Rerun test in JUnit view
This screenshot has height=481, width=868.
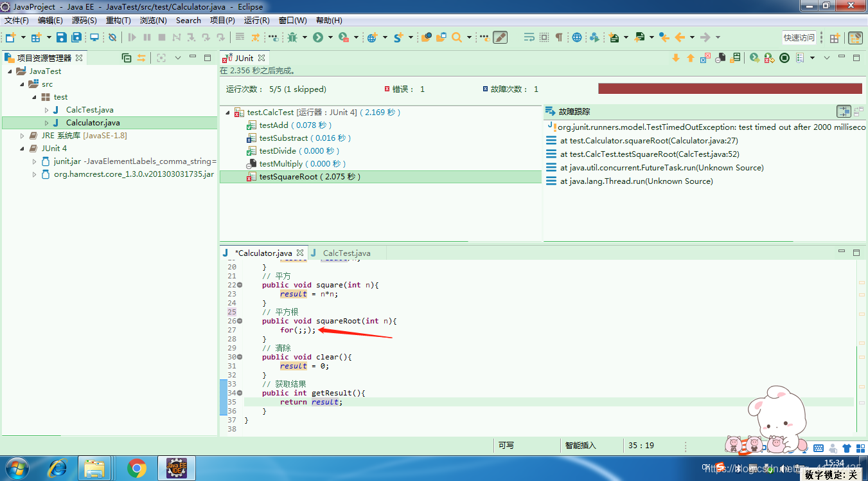754,58
